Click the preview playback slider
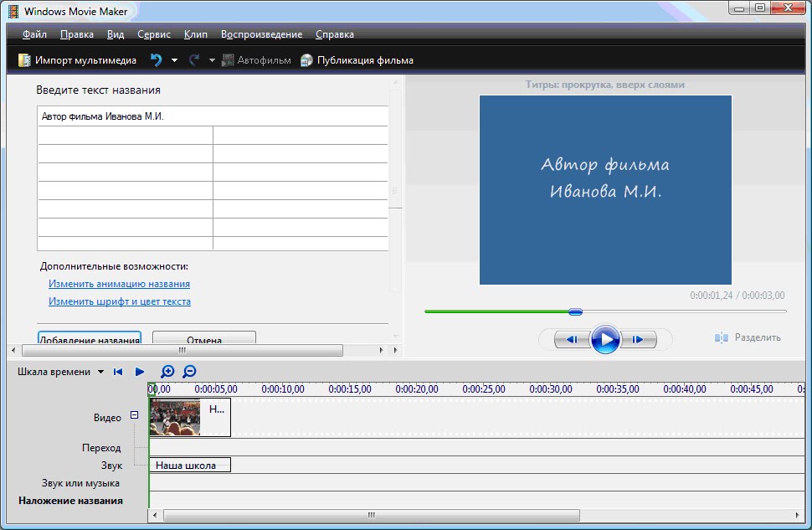The width and height of the screenshot is (812, 530). coord(575,311)
